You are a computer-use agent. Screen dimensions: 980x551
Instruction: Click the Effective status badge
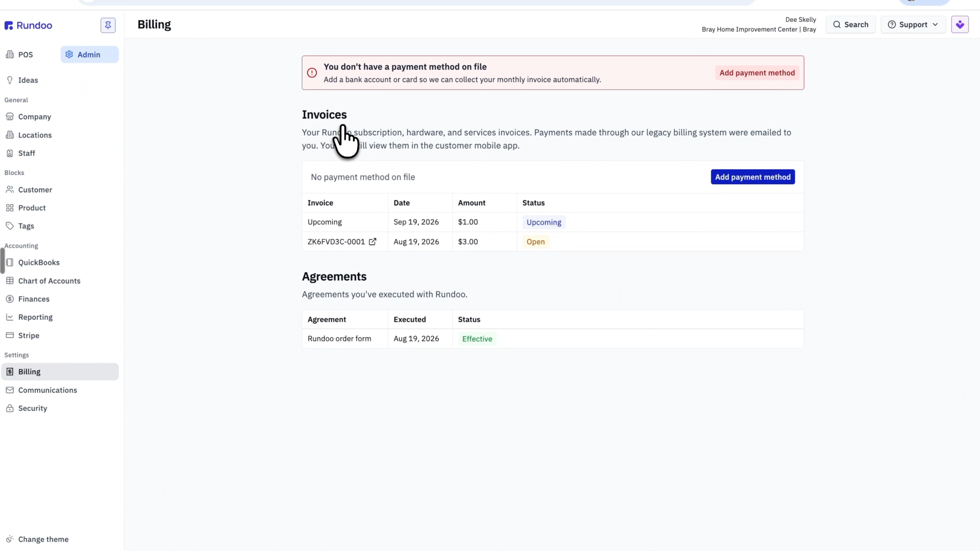tap(477, 339)
